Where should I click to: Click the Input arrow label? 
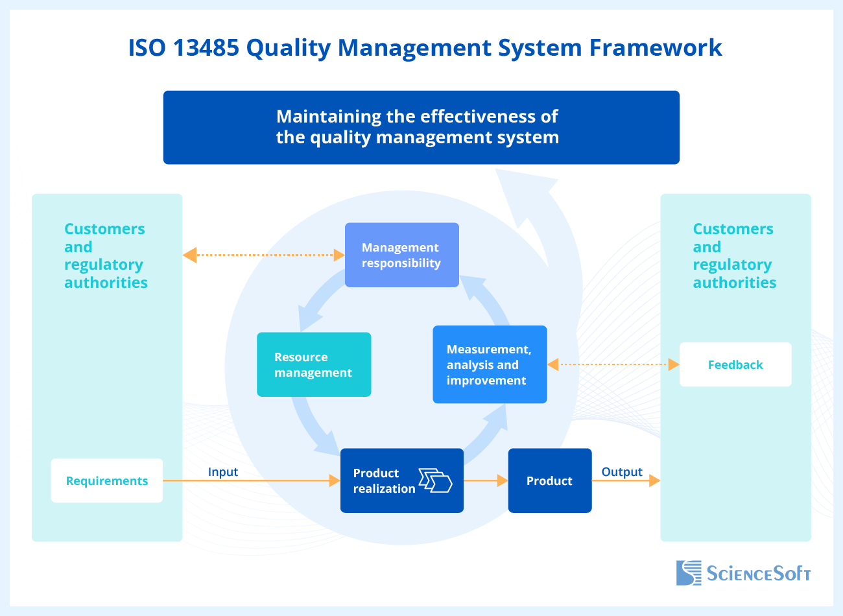223,472
